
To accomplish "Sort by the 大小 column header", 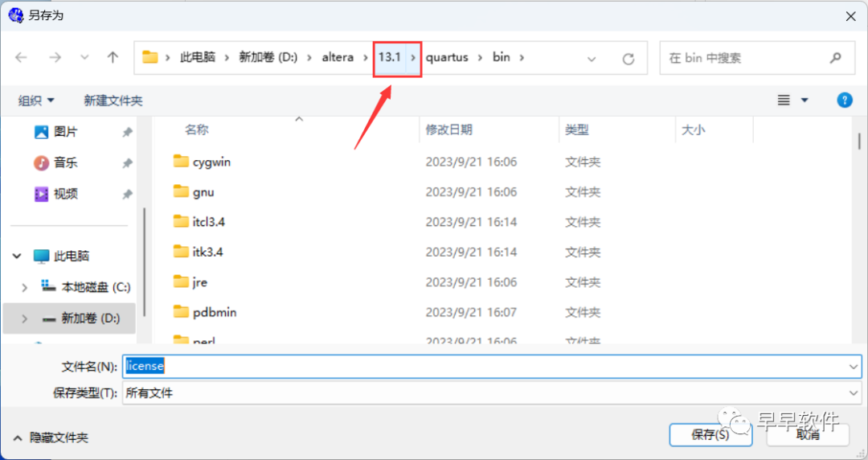I will [x=693, y=129].
